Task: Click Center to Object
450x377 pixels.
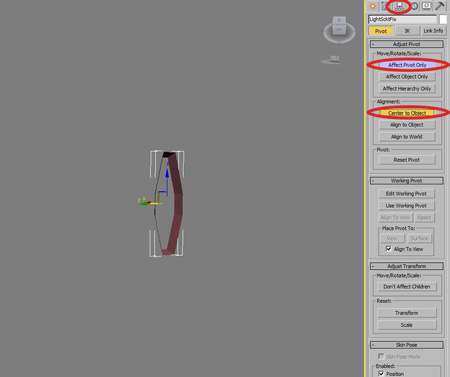Action: pyautogui.click(x=407, y=113)
